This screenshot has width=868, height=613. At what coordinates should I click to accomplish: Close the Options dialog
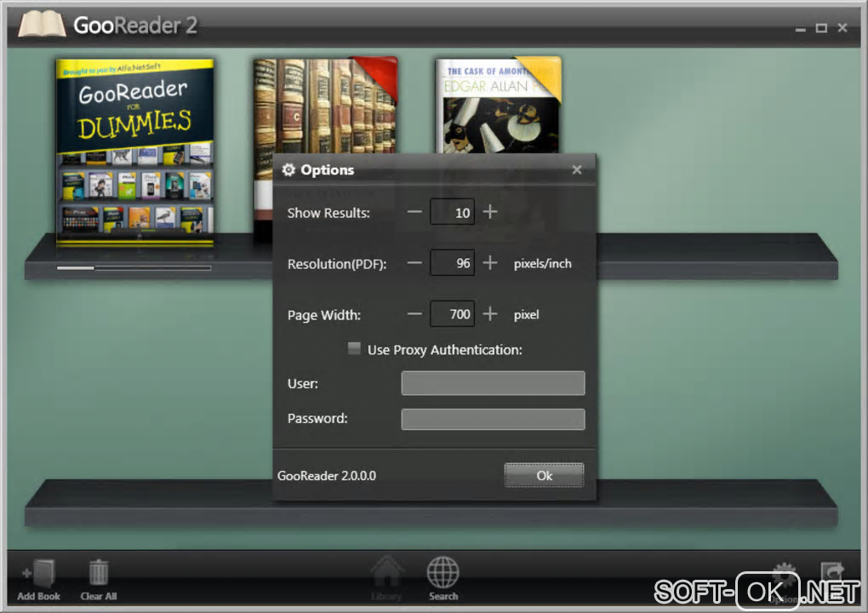click(x=577, y=169)
